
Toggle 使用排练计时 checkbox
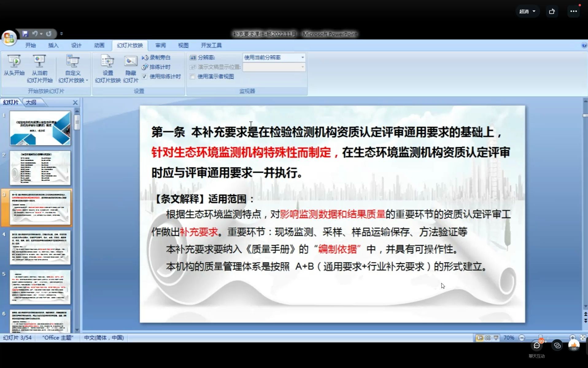coord(145,76)
